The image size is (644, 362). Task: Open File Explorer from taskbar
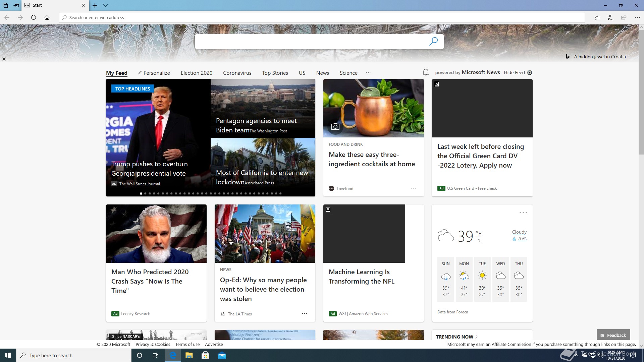[x=189, y=355]
